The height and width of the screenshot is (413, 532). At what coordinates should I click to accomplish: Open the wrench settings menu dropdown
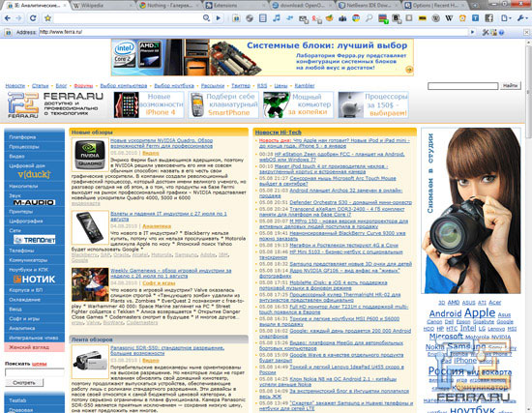521,18
